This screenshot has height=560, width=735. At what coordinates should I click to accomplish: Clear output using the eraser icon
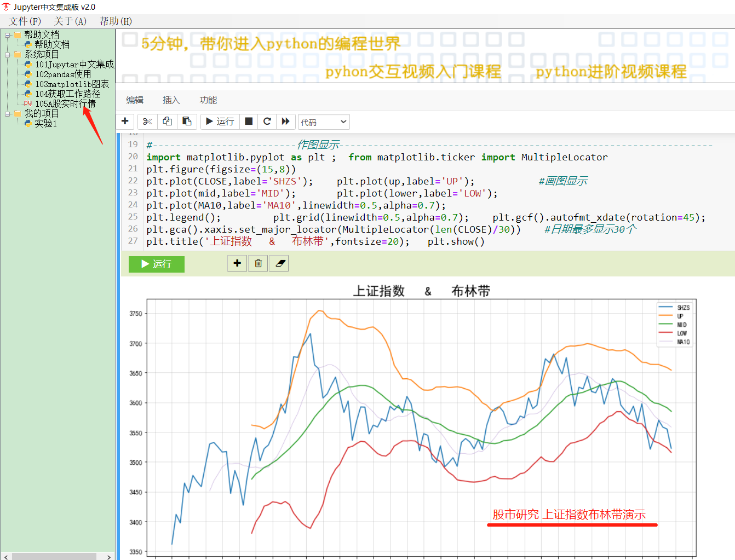tap(280, 263)
